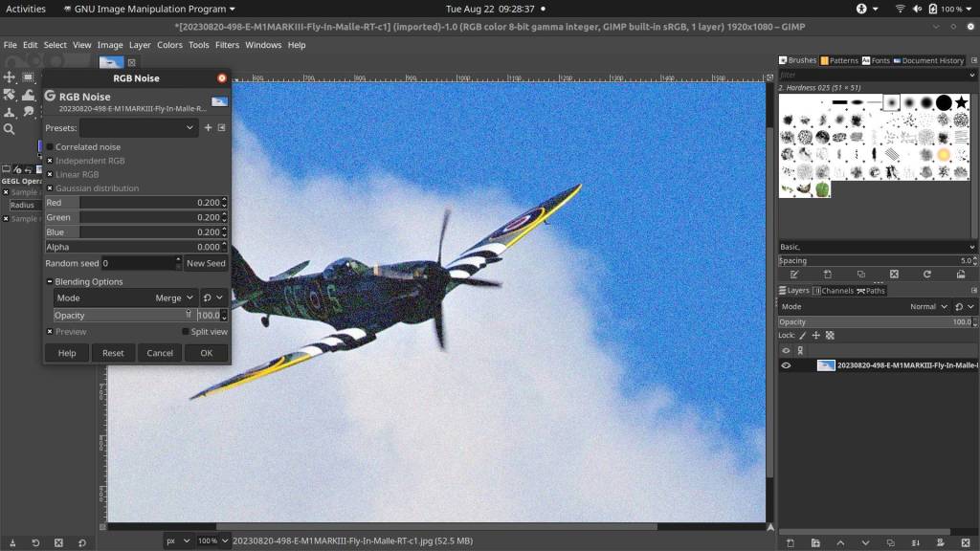The width and height of the screenshot is (980, 551).
Task: Add current settings as a preset
Action: click(208, 127)
